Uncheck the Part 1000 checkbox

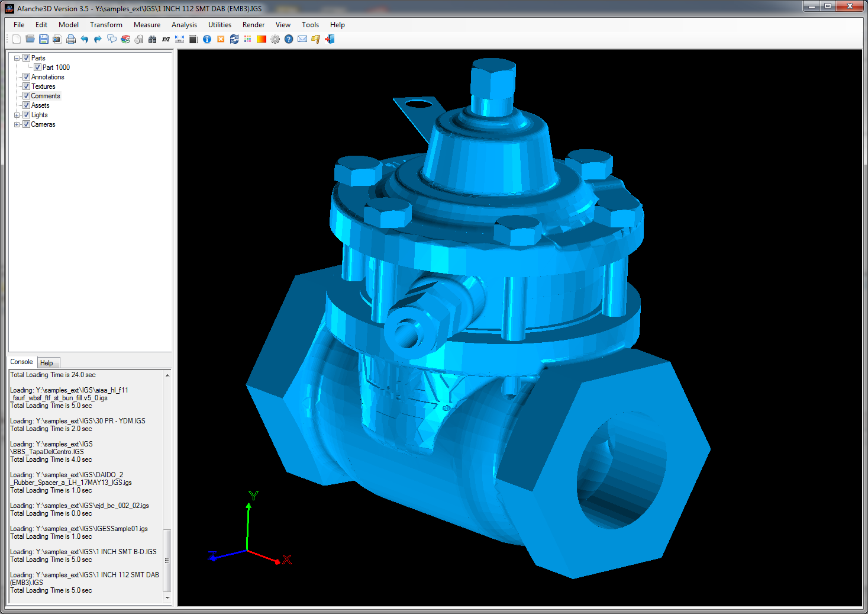(x=37, y=67)
